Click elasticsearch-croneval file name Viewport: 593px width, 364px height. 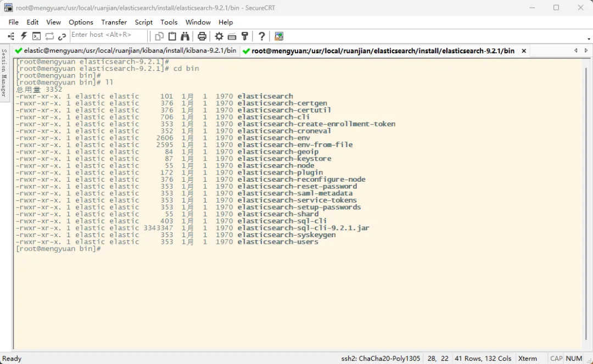[x=284, y=131]
